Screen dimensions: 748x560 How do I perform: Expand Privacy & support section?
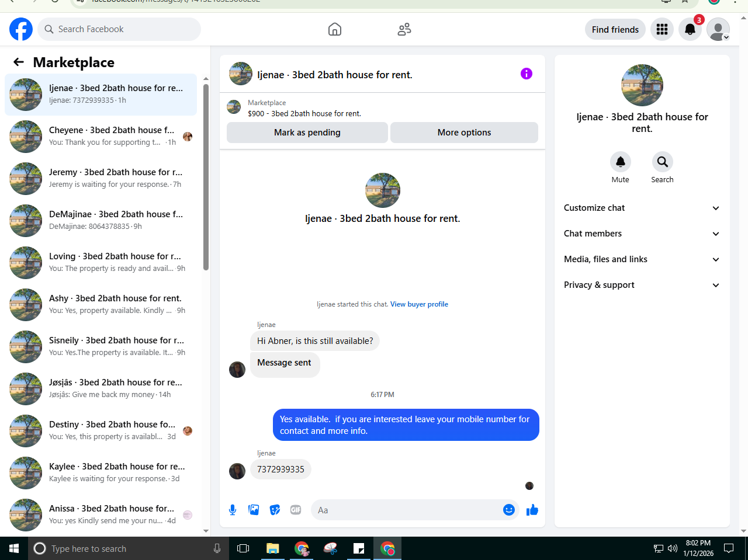tap(642, 285)
